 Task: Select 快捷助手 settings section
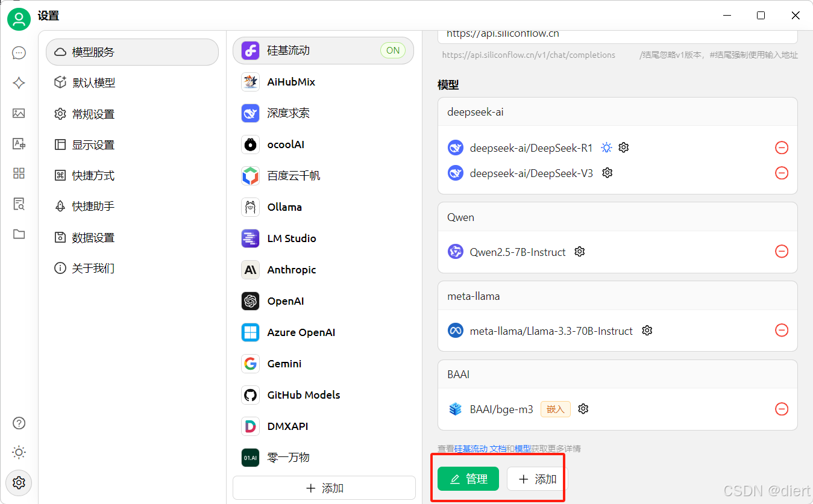(x=132, y=206)
